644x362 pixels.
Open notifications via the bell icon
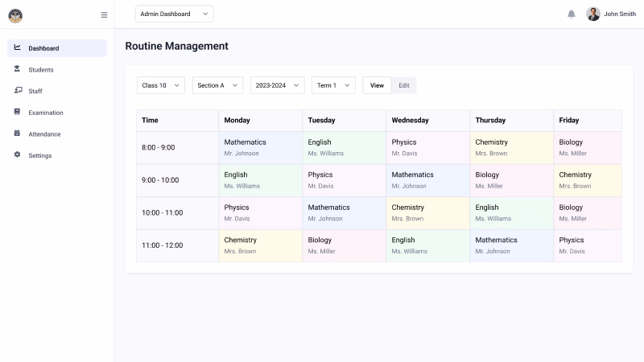click(x=572, y=14)
